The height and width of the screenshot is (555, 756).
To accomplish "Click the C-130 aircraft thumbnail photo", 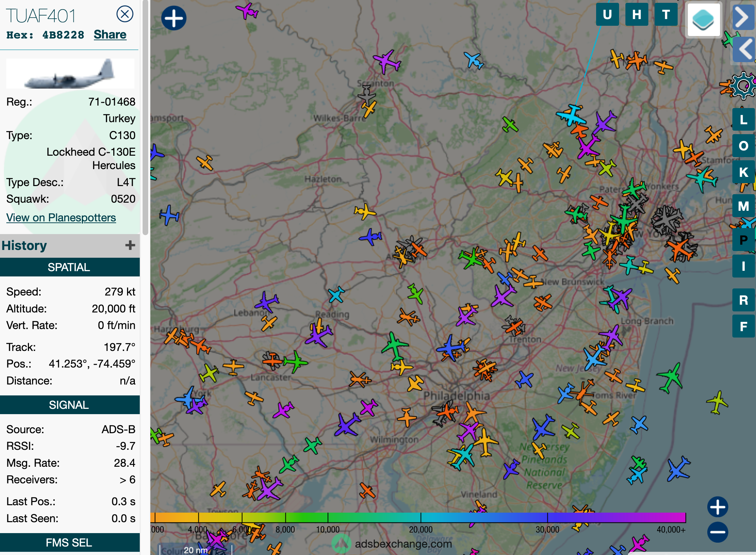I will [x=70, y=73].
